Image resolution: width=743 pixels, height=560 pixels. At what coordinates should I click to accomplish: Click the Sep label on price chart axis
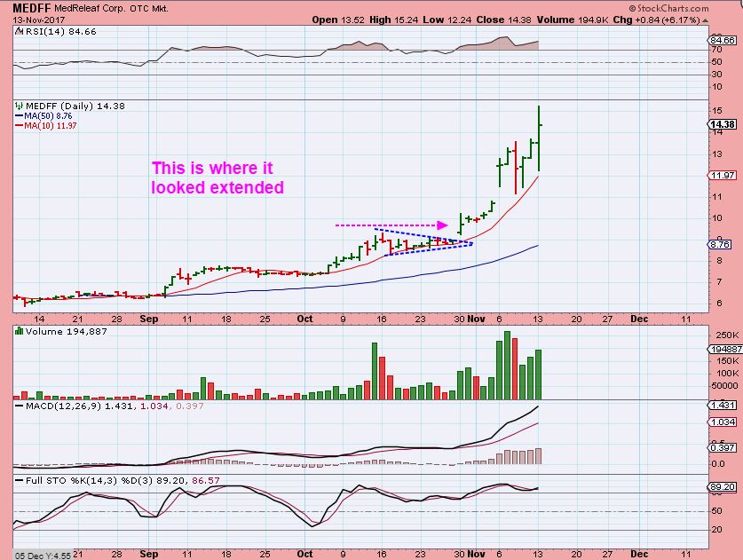(149, 319)
